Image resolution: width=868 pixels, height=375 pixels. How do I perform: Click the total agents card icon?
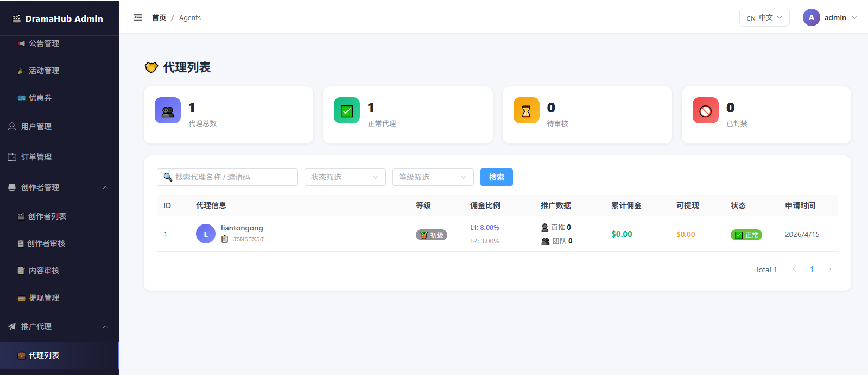(168, 110)
